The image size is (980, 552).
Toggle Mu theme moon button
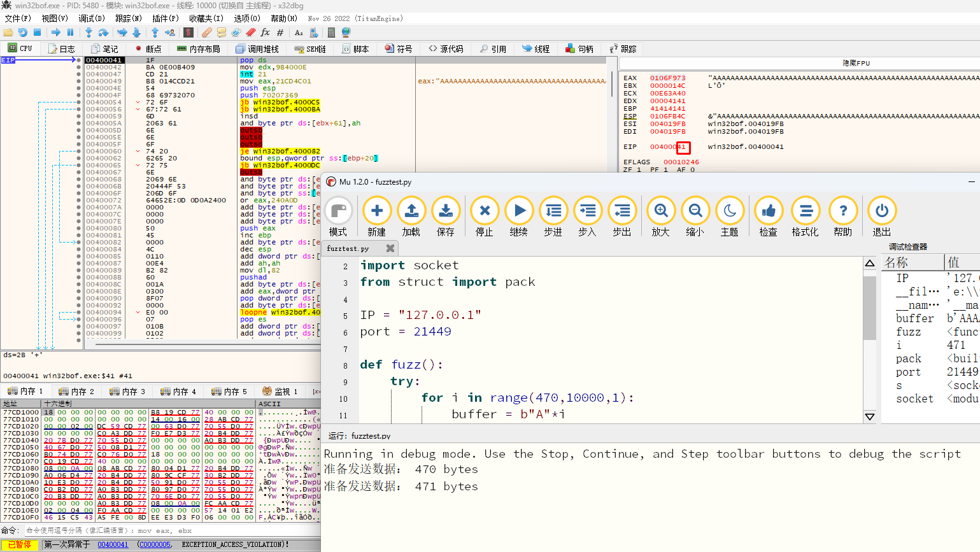click(730, 216)
